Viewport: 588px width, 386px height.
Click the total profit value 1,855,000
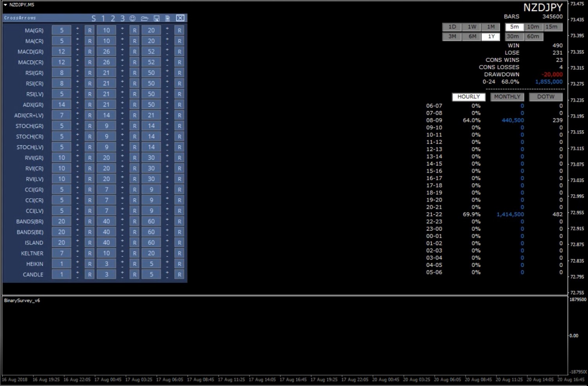point(549,82)
